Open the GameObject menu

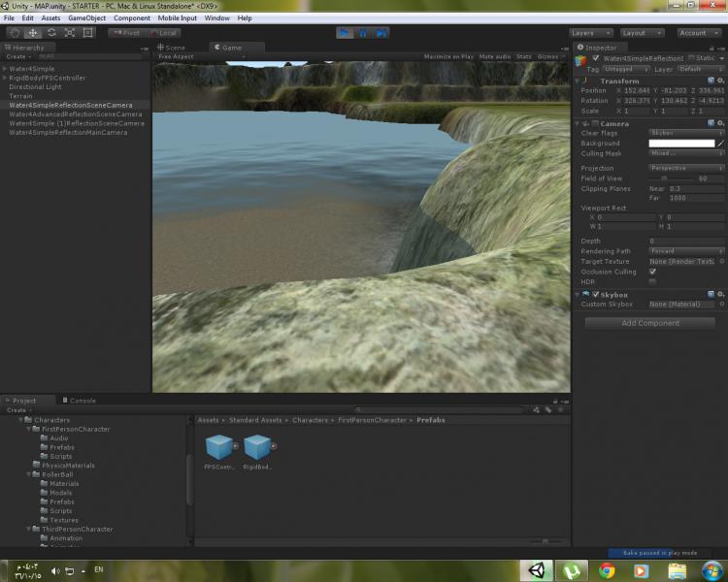(86, 17)
